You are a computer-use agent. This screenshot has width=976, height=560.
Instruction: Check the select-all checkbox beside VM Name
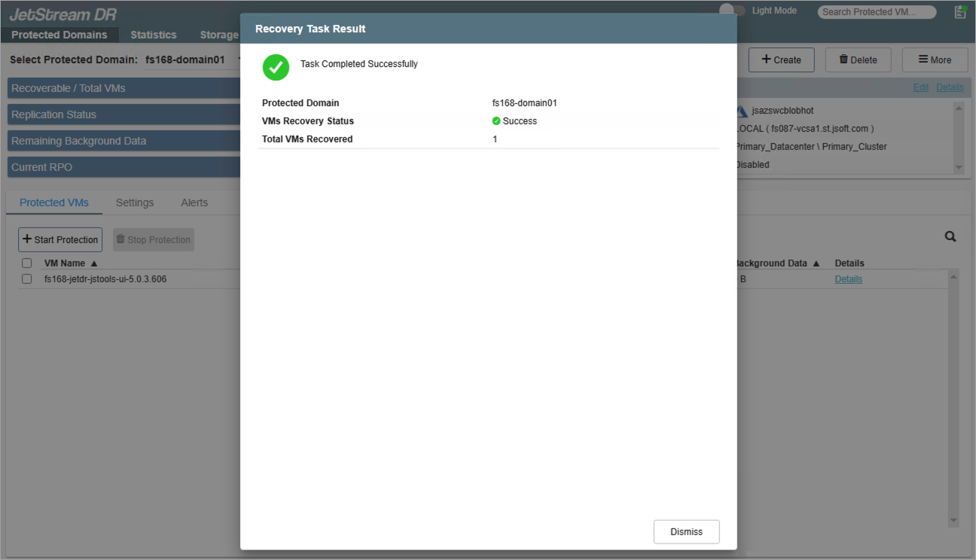pos(27,263)
